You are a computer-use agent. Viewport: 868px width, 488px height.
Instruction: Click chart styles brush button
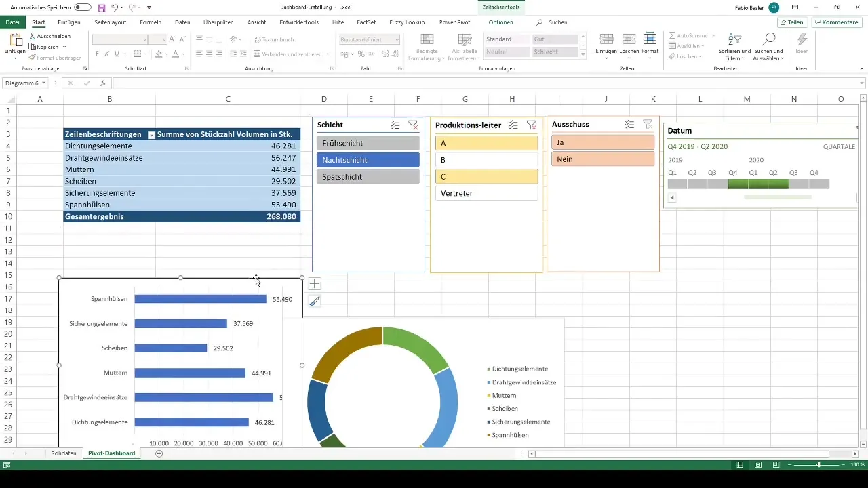pyautogui.click(x=315, y=301)
